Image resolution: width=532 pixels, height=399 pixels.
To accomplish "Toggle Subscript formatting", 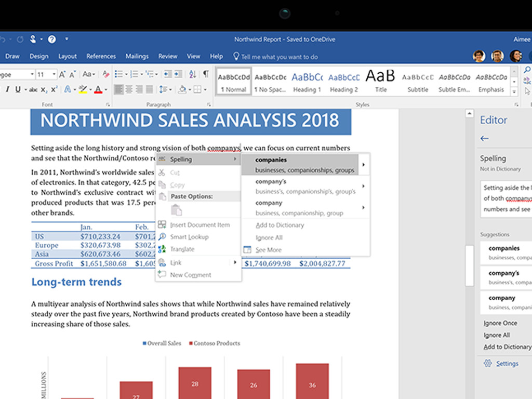I will coord(44,89).
